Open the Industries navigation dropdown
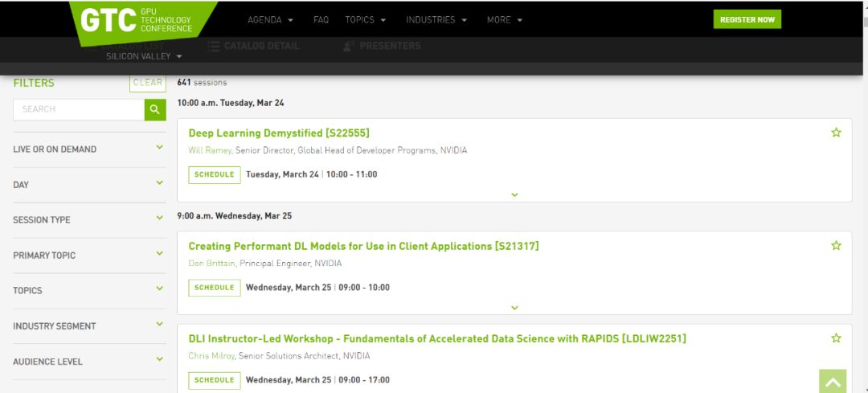 click(x=436, y=20)
